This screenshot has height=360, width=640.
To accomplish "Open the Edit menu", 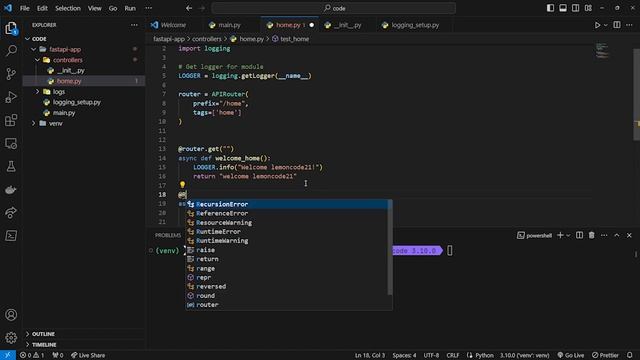I will tap(42, 8).
